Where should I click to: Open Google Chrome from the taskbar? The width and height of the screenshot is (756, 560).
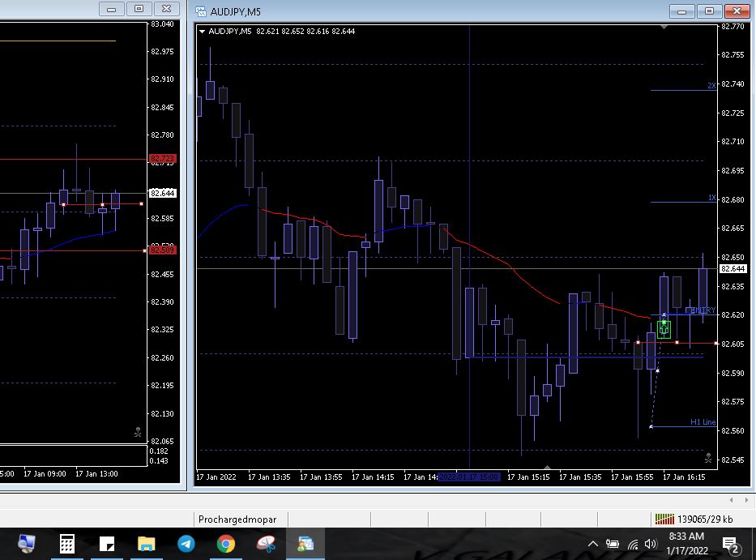[x=225, y=544]
